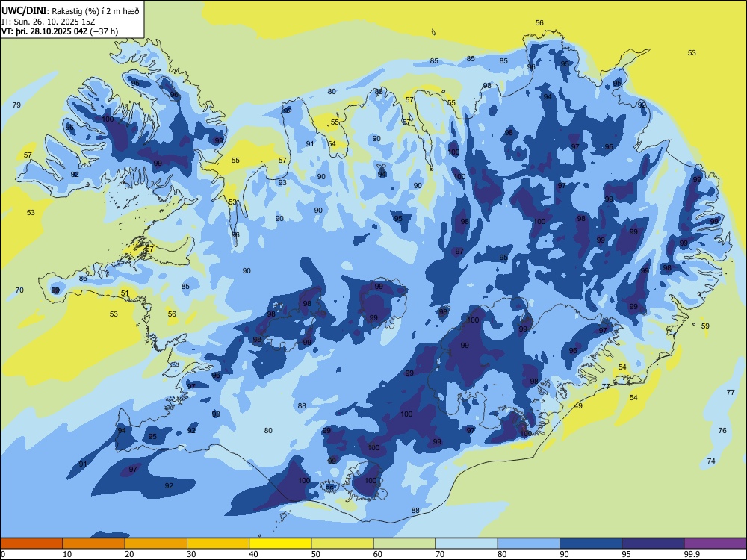Click the humidity value '59' off east coast

click(705, 326)
